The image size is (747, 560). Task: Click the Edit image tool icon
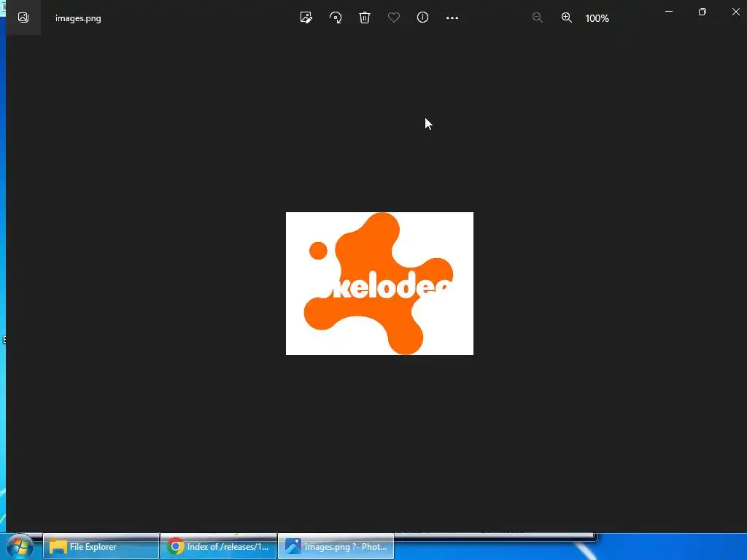tap(306, 17)
